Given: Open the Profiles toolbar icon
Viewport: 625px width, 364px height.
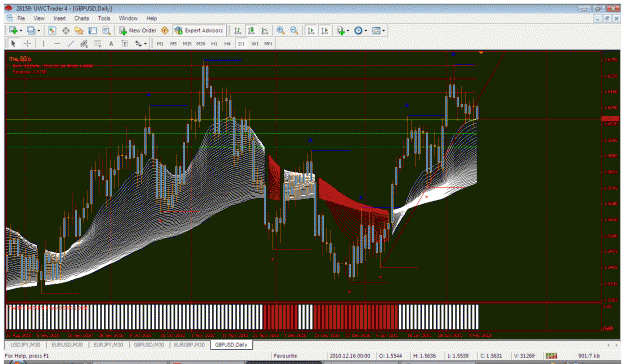Looking at the screenshot, I should click(31, 31).
